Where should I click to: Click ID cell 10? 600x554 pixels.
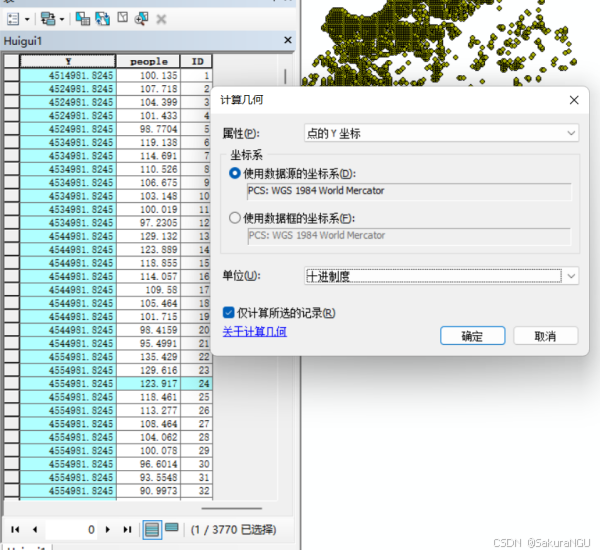(x=196, y=196)
